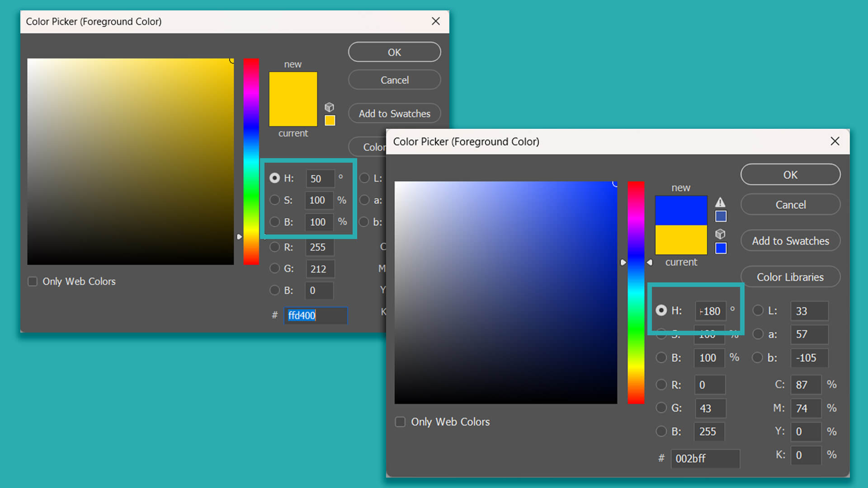Select the L radio button in front dialog
Image resolution: width=868 pixels, height=488 pixels.
(x=758, y=310)
